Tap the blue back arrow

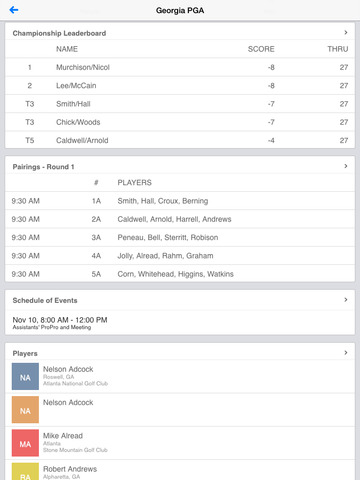point(14,10)
